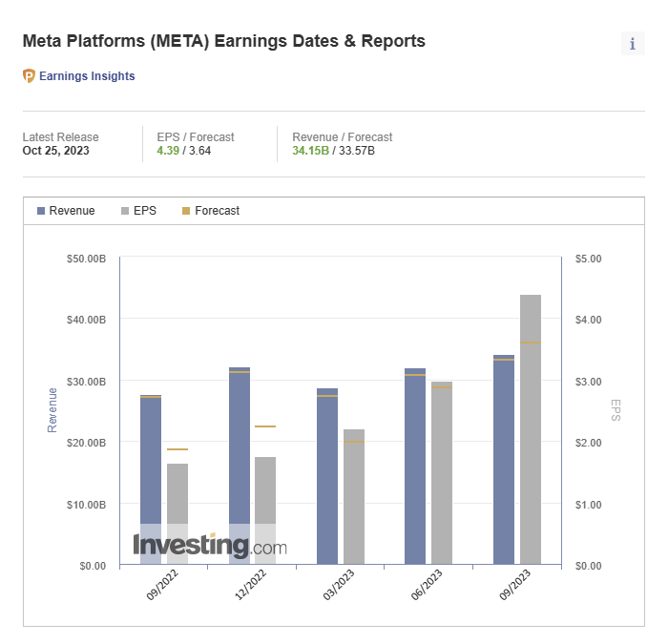
Task: Click the 12/2022 EPS forecast marker
Action: tap(265, 426)
